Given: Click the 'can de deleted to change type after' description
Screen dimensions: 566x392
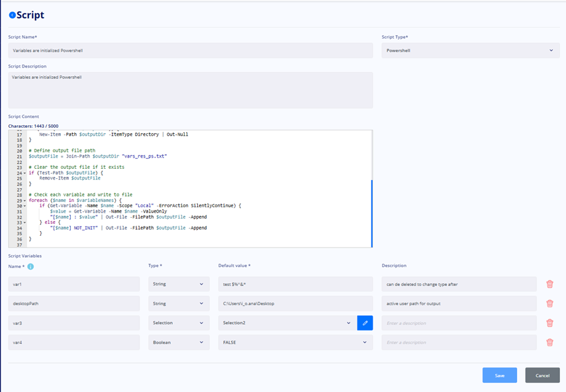Looking at the screenshot, I should coord(459,284).
